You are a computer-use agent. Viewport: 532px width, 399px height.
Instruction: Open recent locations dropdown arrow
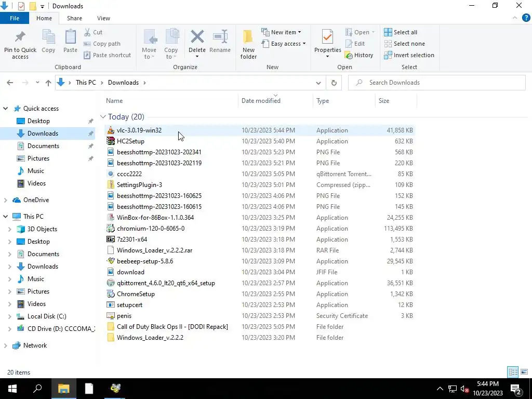[37, 83]
